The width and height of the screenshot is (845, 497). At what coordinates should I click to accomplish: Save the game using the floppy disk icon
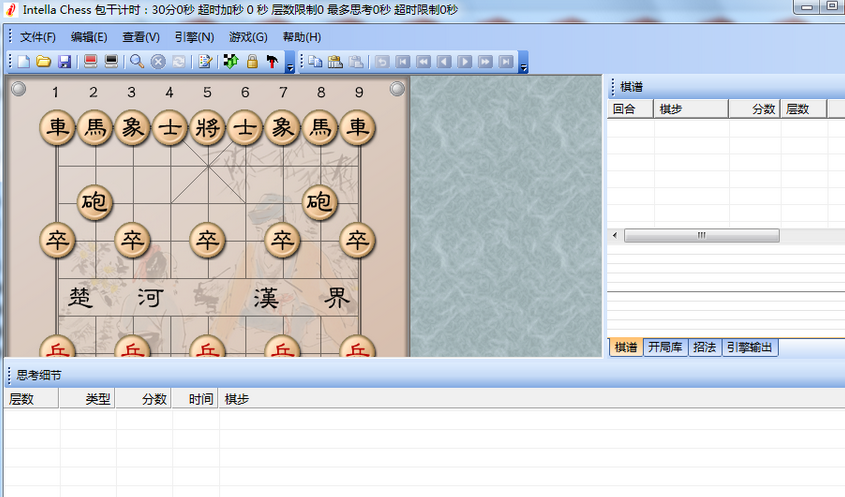click(65, 62)
